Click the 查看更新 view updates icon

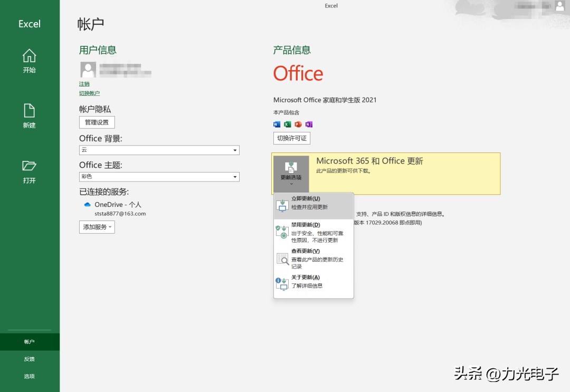pos(282,259)
